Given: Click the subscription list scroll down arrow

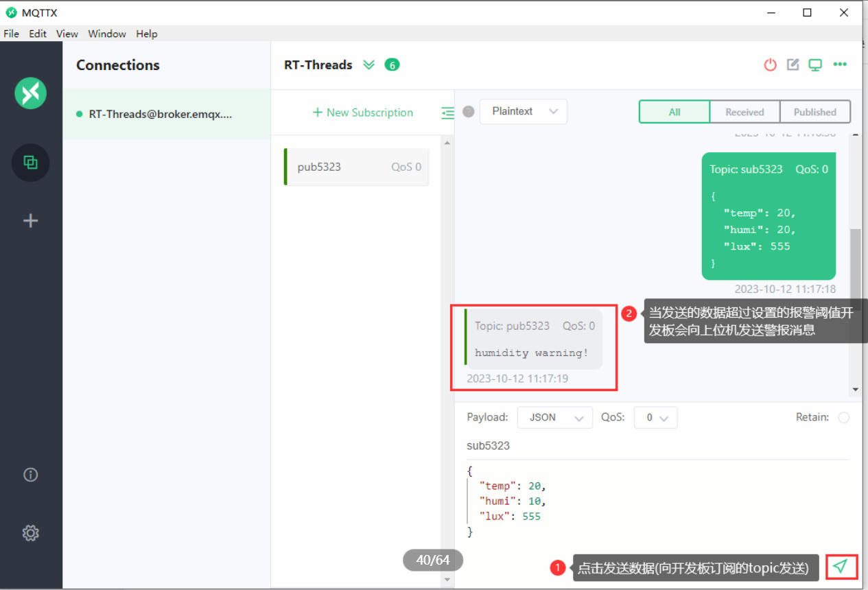Looking at the screenshot, I should (448, 580).
